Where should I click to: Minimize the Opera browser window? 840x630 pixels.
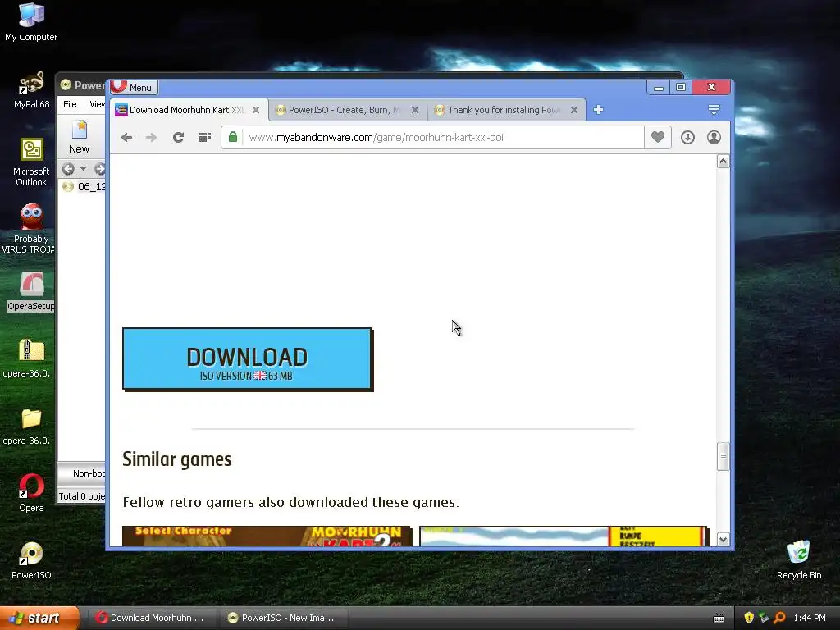pyautogui.click(x=659, y=87)
